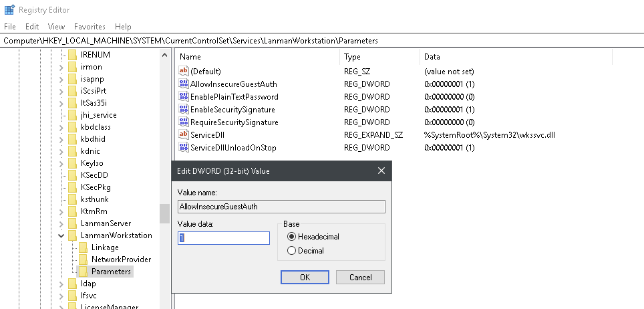Click into the Value data field
This screenshot has height=309, width=644.
(224, 238)
